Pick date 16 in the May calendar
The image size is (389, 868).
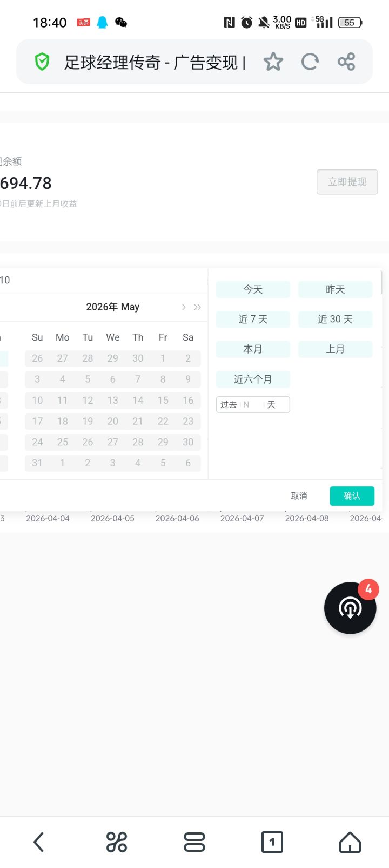click(188, 401)
